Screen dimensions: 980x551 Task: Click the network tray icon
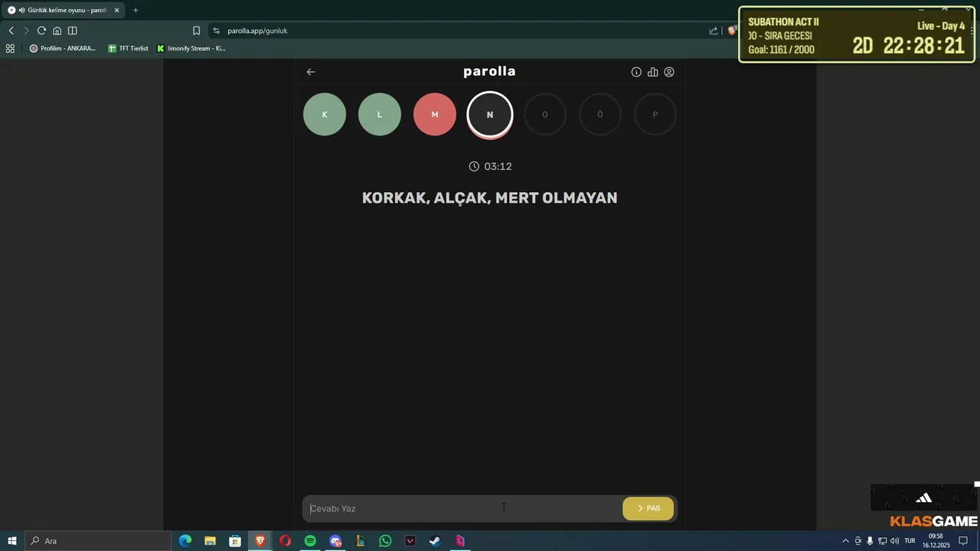tap(882, 541)
